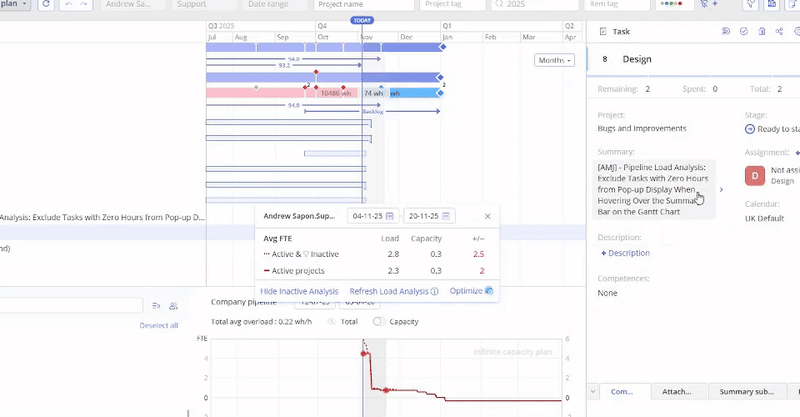Image resolution: width=800 pixels, height=417 pixels.
Task: Click Hide Inactive Analysis link
Action: pyautogui.click(x=300, y=291)
